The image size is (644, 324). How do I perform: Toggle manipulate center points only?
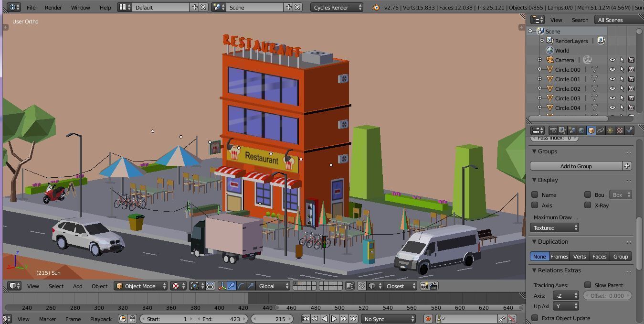(x=210, y=286)
